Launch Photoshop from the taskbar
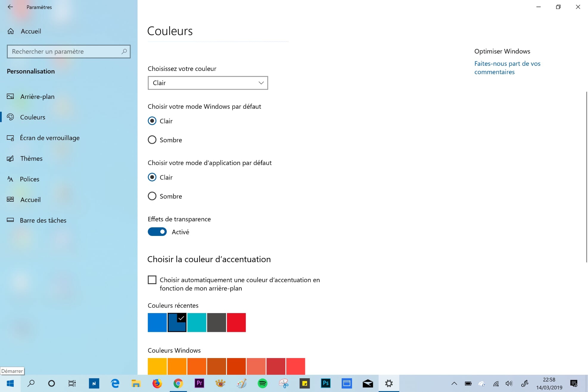The height and width of the screenshot is (392, 588). tap(326, 383)
